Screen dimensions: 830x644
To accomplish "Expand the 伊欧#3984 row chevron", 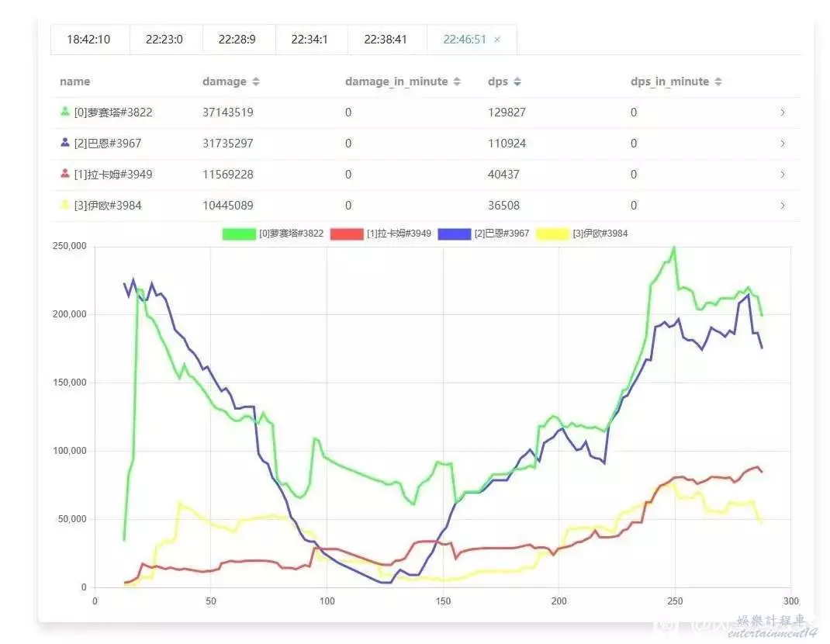I will click(x=782, y=206).
